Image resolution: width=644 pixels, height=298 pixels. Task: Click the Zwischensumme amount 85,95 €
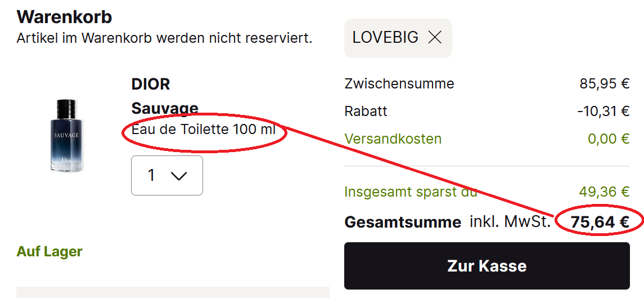point(605,83)
